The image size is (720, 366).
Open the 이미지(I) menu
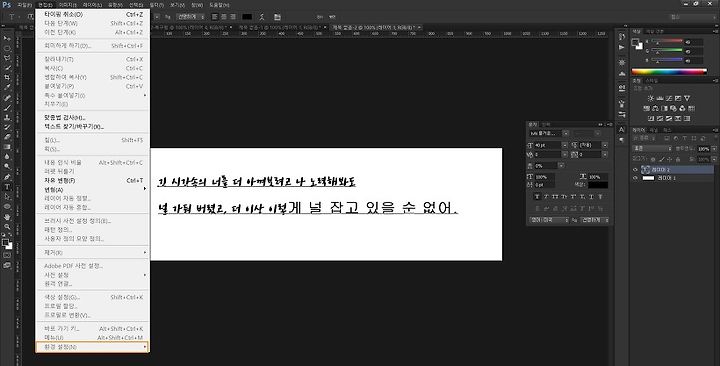coord(67,5)
